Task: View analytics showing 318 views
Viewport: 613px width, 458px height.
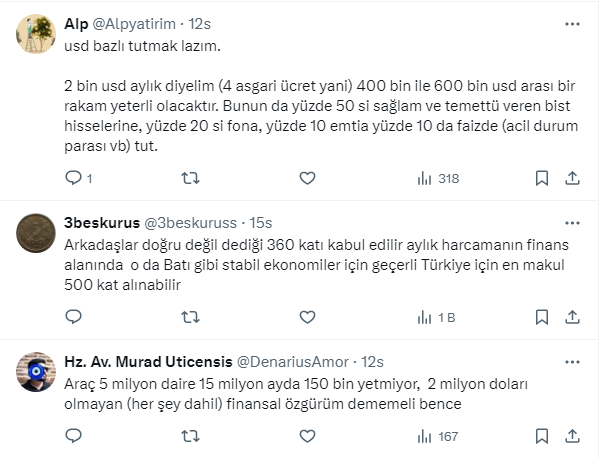Action: pyautogui.click(x=437, y=178)
